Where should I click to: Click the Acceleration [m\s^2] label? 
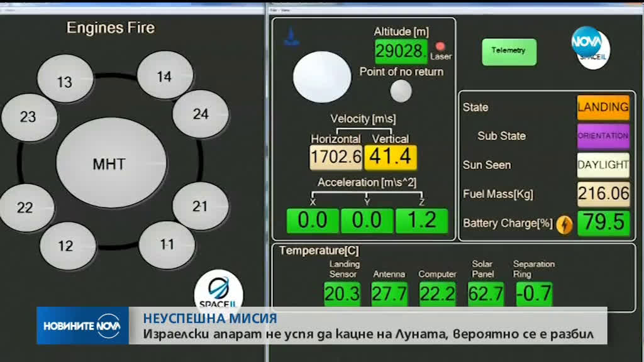(367, 183)
